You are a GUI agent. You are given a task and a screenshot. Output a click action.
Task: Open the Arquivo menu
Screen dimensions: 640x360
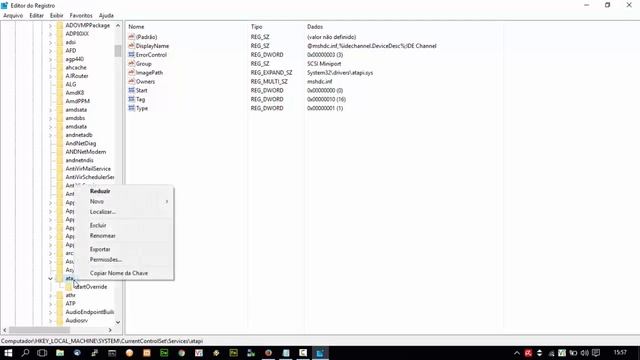(13, 16)
